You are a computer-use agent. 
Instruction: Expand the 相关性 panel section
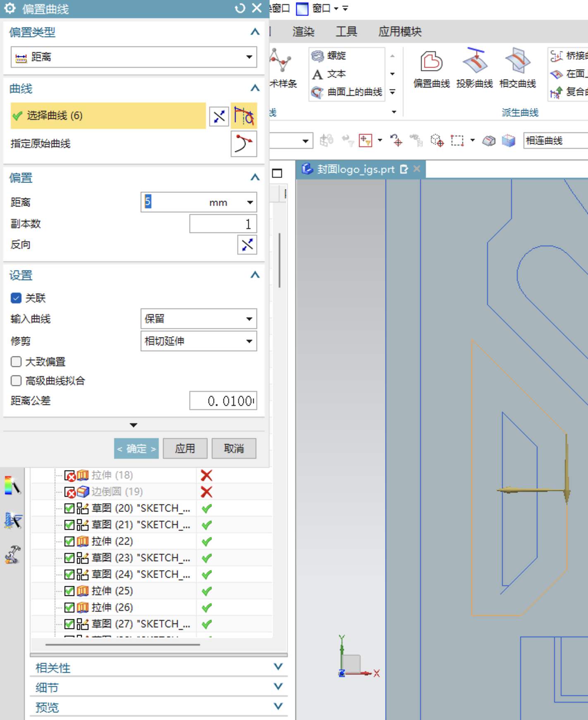(159, 668)
